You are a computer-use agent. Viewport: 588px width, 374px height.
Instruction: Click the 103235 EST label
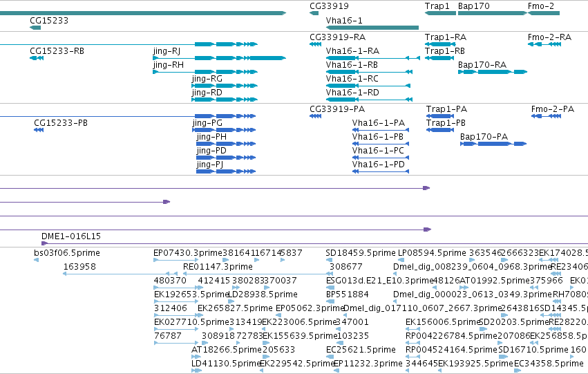click(353, 336)
